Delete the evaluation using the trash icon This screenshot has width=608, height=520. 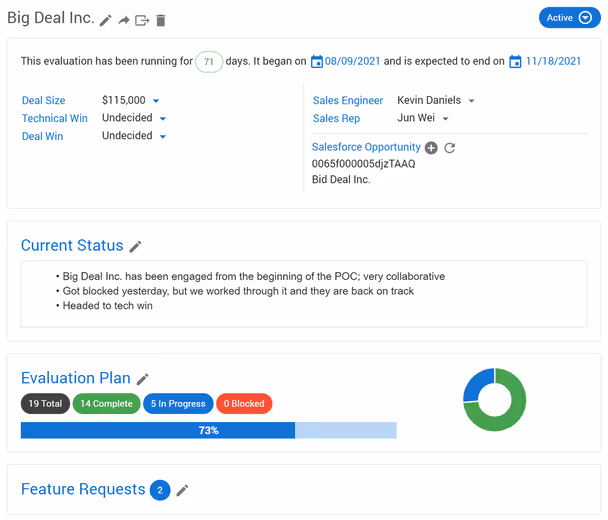161,20
